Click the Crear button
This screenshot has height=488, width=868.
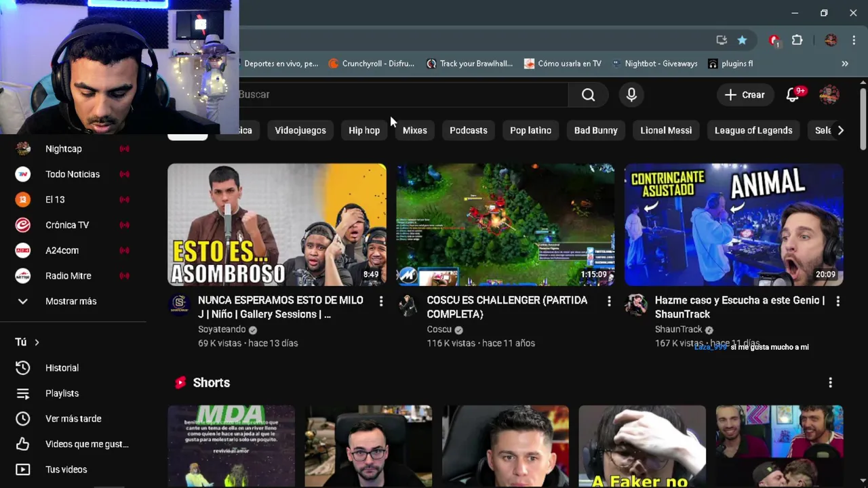point(745,95)
